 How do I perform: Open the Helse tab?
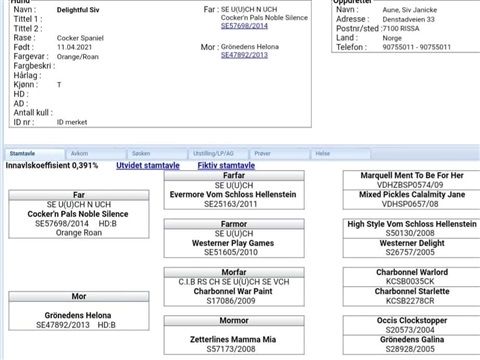(x=341, y=154)
